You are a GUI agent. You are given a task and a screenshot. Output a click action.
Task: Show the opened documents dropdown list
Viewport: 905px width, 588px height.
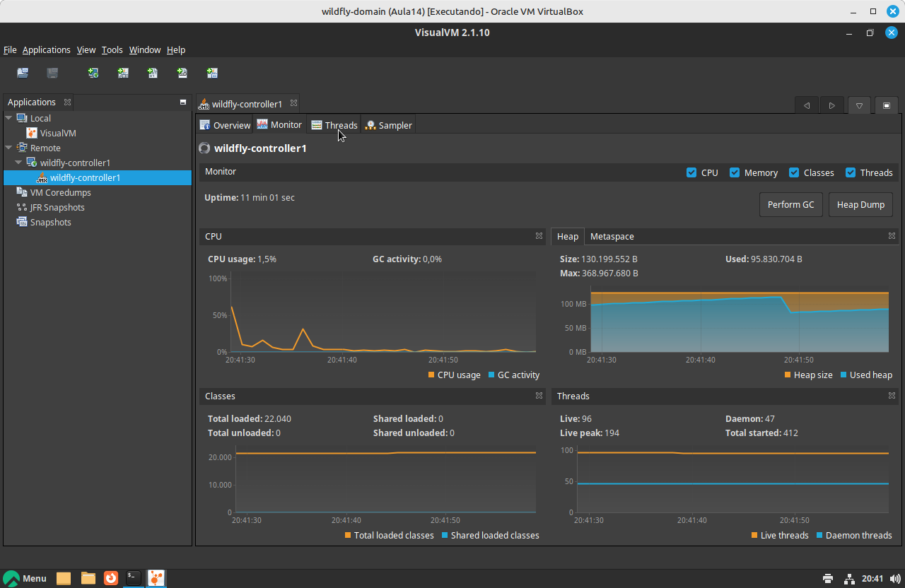859,106
